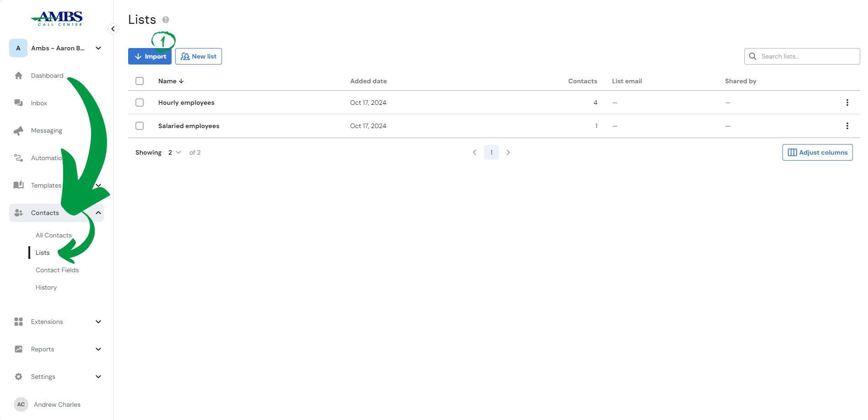Screen dimensions: 868x420
Task: Go to previous page arrow
Action: click(x=474, y=152)
